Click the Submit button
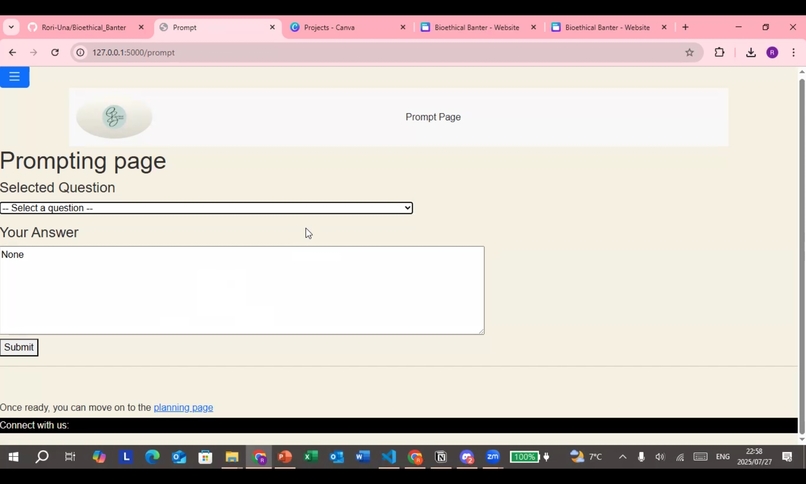The image size is (806, 484). [x=19, y=347]
